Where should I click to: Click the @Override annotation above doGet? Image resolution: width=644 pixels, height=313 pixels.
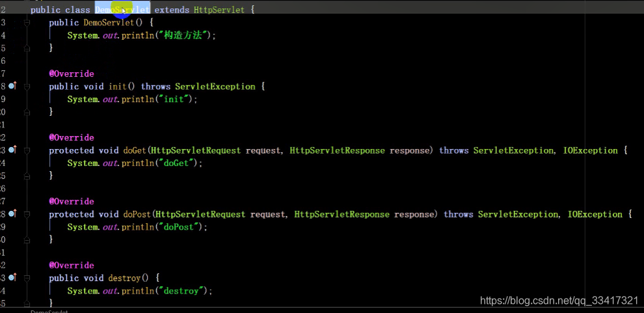coord(72,137)
